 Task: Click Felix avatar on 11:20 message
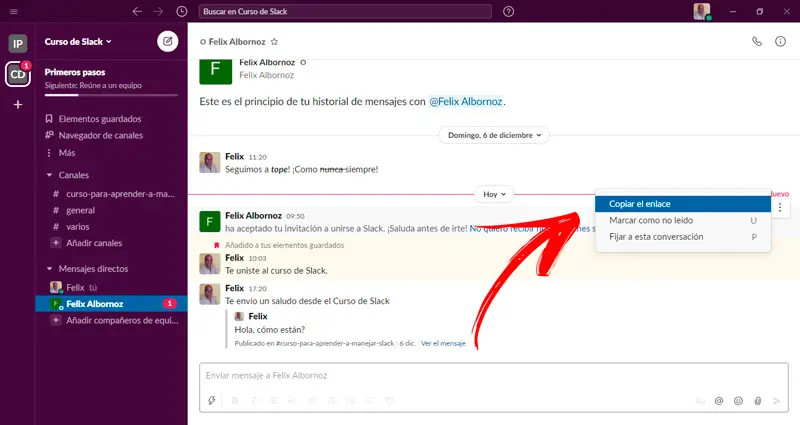209,163
